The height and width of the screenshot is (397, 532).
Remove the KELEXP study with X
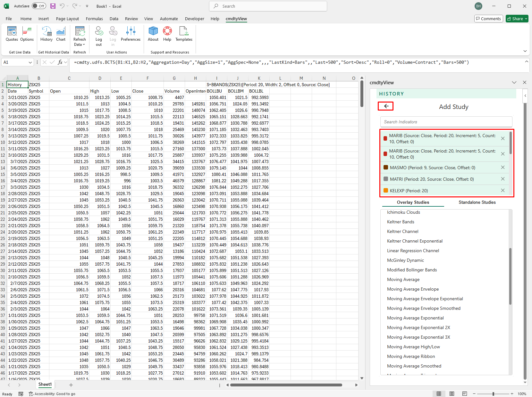pos(503,190)
